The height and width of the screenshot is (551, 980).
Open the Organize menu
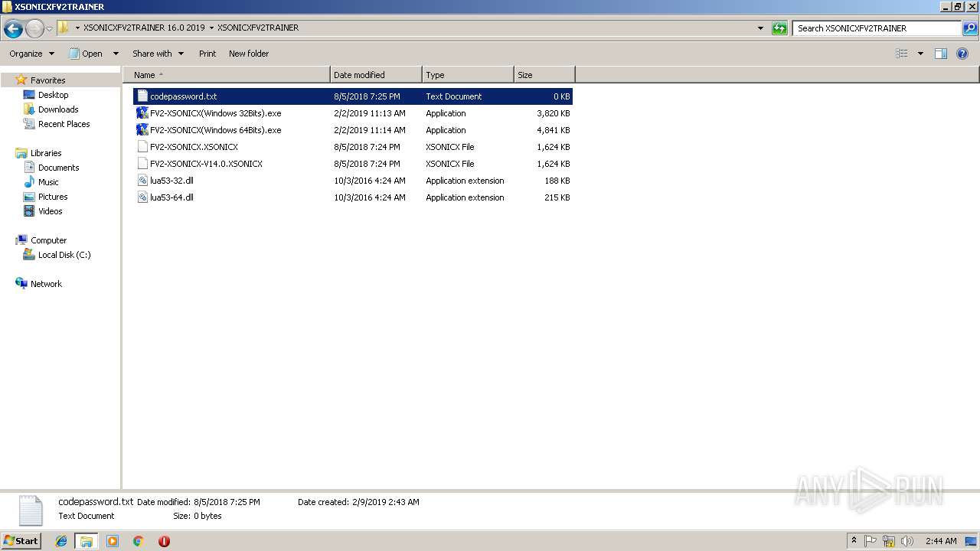pyautogui.click(x=31, y=54)
